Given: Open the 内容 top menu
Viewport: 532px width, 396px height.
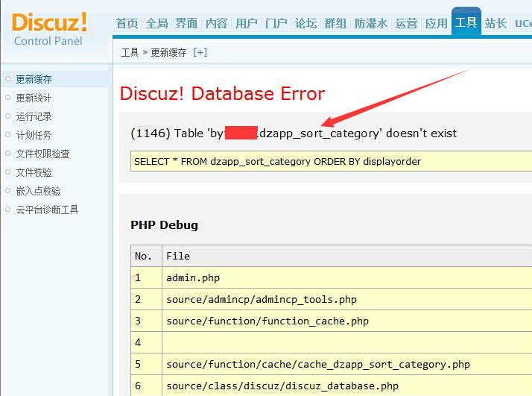Looking at the screenshot, I should click(x=217, y=23).
